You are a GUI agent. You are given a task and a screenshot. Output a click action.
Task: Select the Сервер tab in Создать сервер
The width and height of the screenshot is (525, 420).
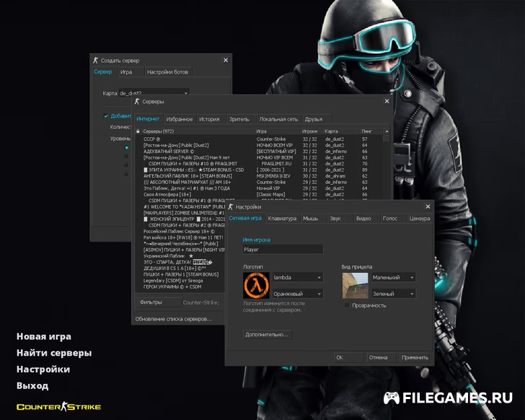pyautogui.click(x=103, y=71)
